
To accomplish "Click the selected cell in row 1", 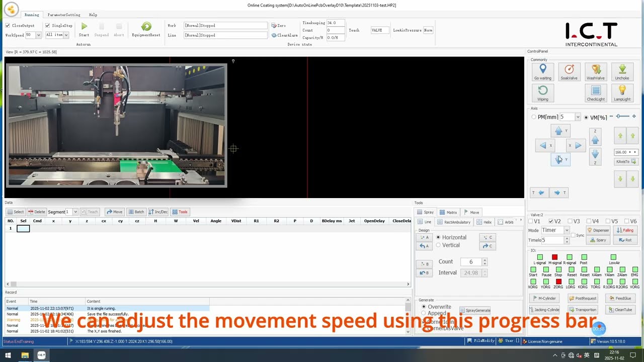I will (23, 229).
